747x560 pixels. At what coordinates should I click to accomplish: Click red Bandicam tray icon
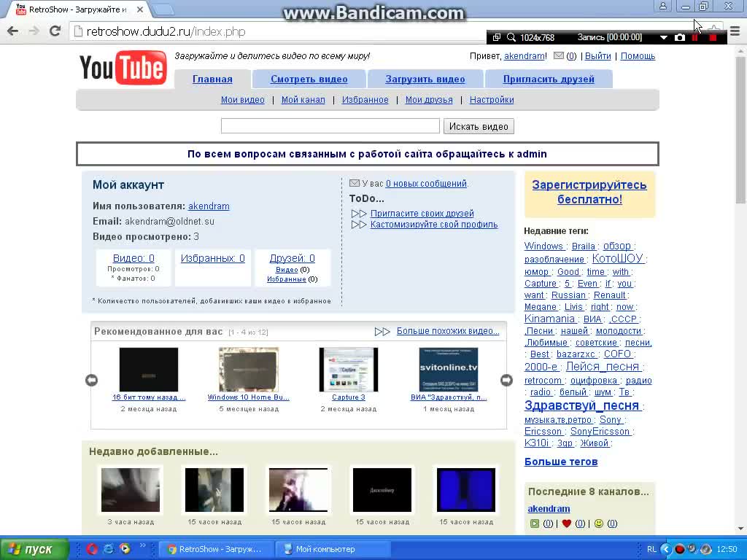[x=679, y=549]
